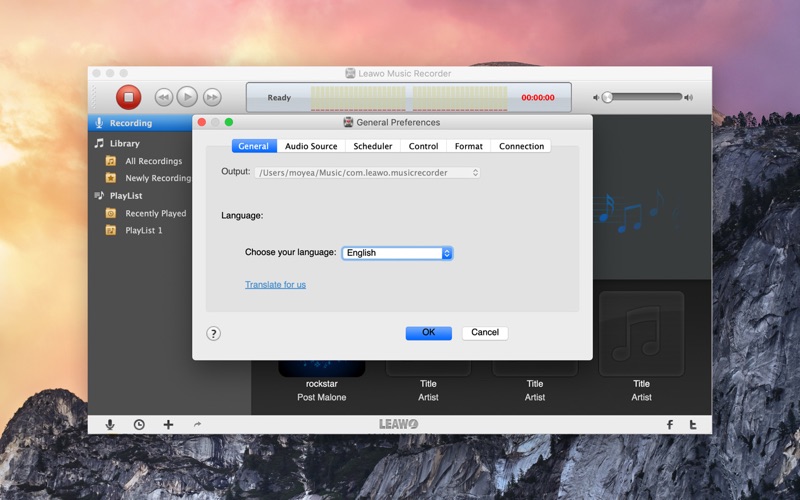Click the rockstar track title
This screenshot has width=800, height=500.
(x=321, y=384)
